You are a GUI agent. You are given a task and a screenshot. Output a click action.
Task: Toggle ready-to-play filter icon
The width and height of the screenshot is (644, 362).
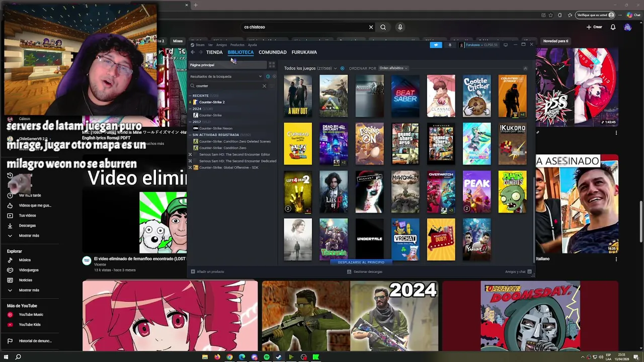[274, 76]
